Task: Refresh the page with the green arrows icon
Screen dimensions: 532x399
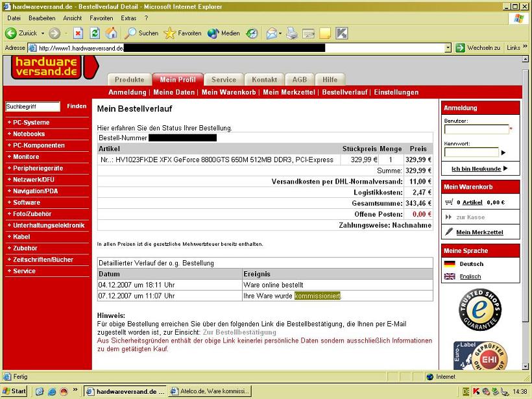Action: click(x=95, y=33)
